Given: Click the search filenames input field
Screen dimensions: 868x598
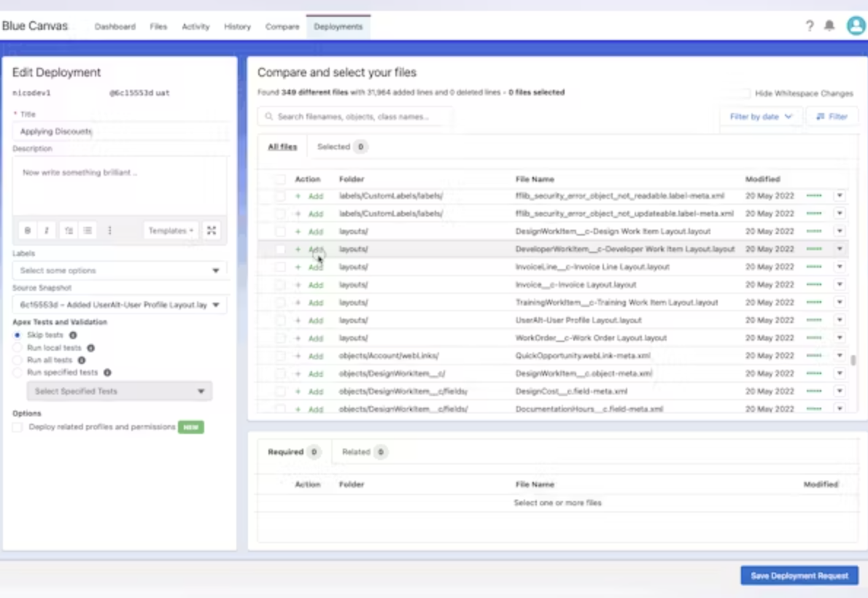Looking at the screenshot, I should 354,116.
